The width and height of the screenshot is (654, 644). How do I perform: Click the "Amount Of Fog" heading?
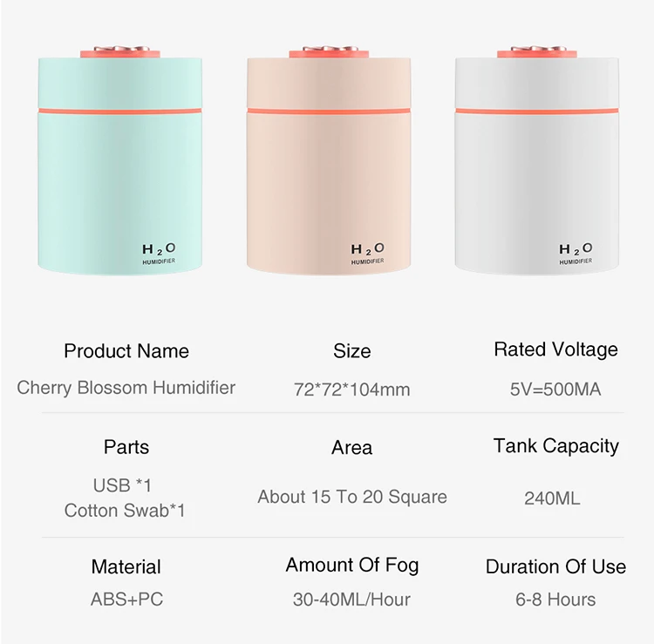pyautogui.click(x=352, y=565)
